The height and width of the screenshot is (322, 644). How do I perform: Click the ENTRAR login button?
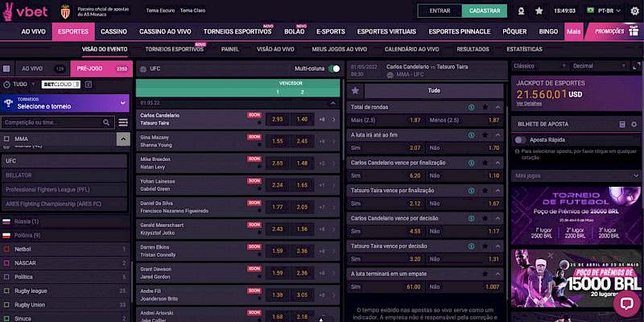pyautogui.click(x=440, y=11)
